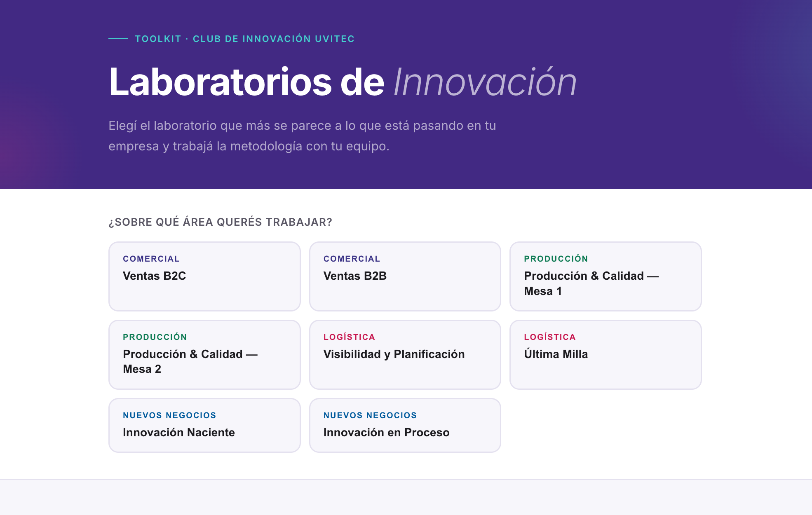Open the Innovación en Proceso card
812x515 pixels.
[x=405, y=425]
